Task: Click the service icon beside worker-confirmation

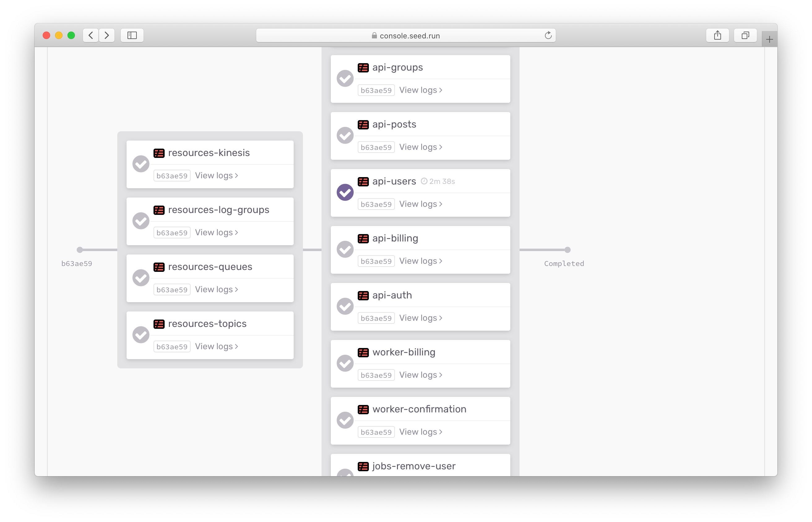Action: tap(363, 409)
